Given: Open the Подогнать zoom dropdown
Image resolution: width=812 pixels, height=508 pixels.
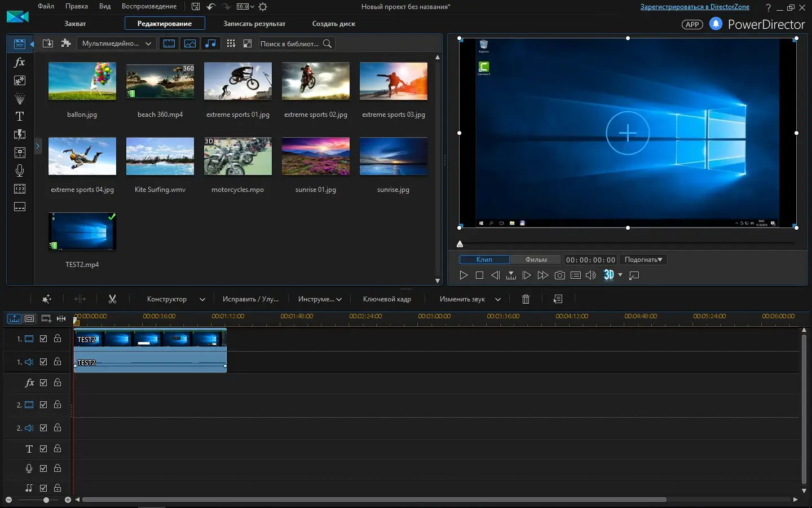Looking at the screenshot, I should click(x=643, y=260).
